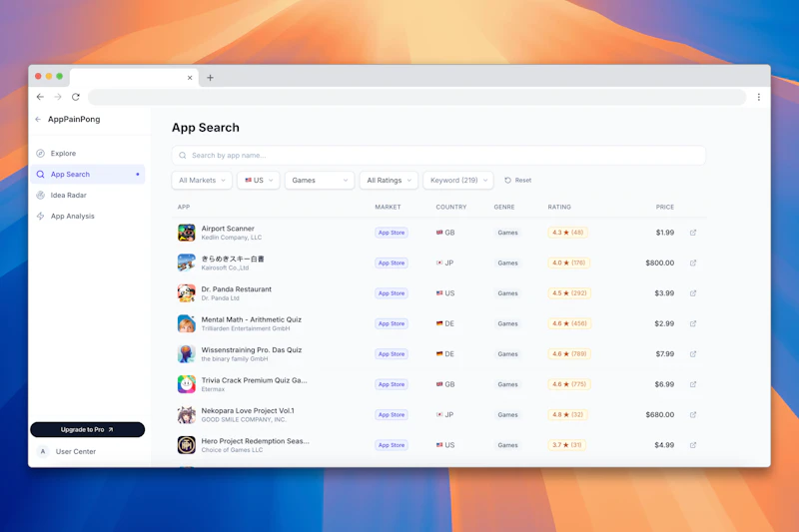Select App Search in the sidebar

click(88, 174)
